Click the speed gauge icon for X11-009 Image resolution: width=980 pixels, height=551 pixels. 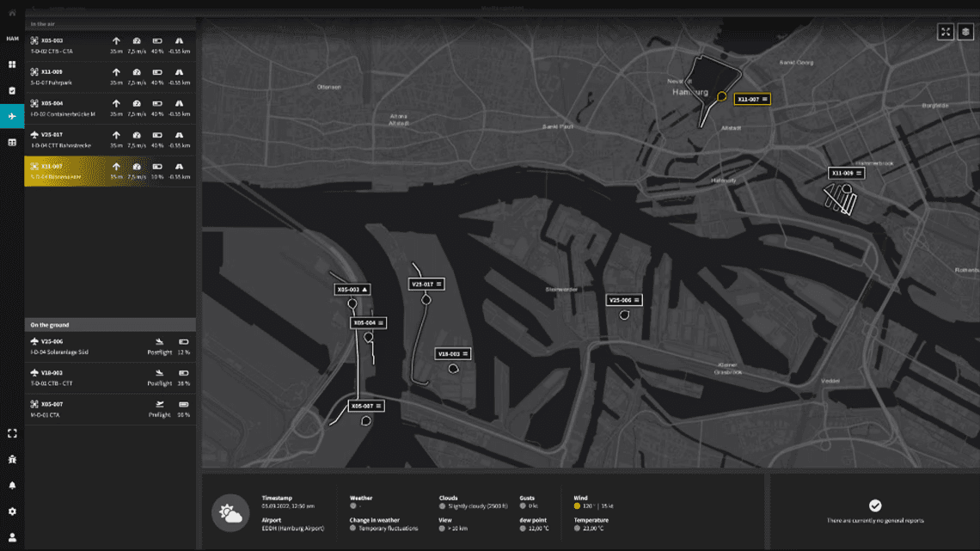click(x=137, y=72)
